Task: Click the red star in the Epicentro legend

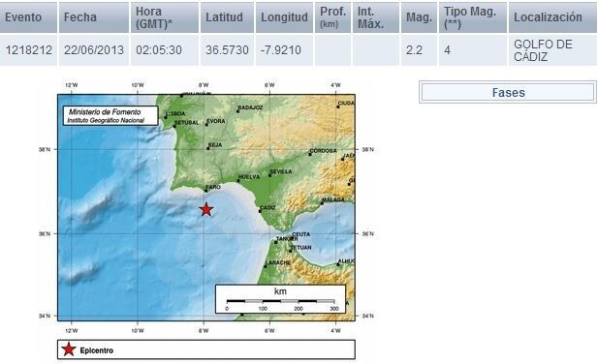Action: click(69, 349)
